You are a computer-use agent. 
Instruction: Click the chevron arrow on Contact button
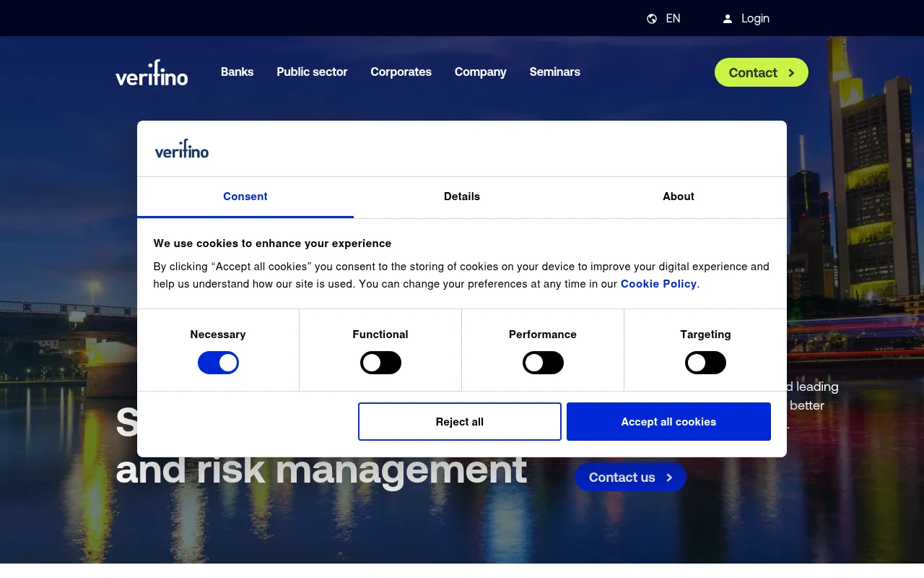[x=791, y=73]
